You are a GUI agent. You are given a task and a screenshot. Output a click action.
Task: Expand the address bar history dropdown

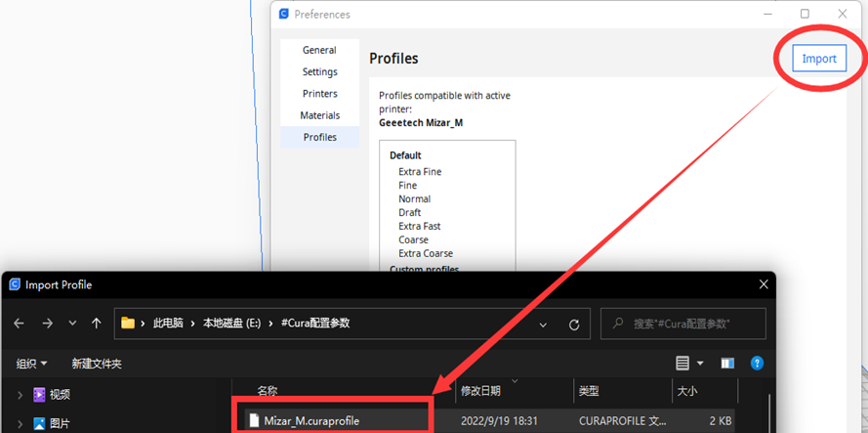coord(543,324)
